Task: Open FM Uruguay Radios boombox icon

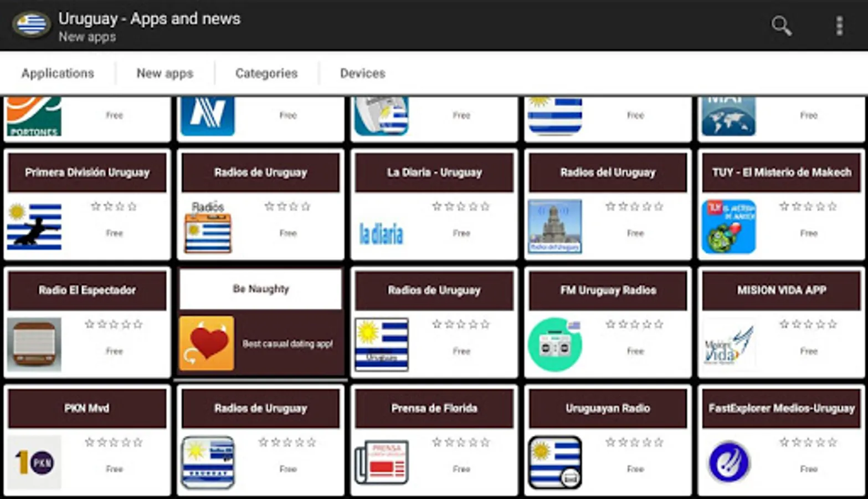Action: 555,344
